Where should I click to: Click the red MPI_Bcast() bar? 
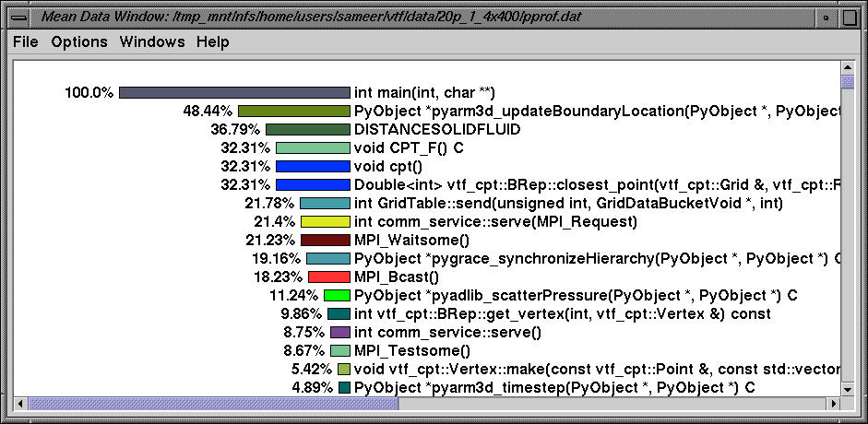(x=329, y=277)
